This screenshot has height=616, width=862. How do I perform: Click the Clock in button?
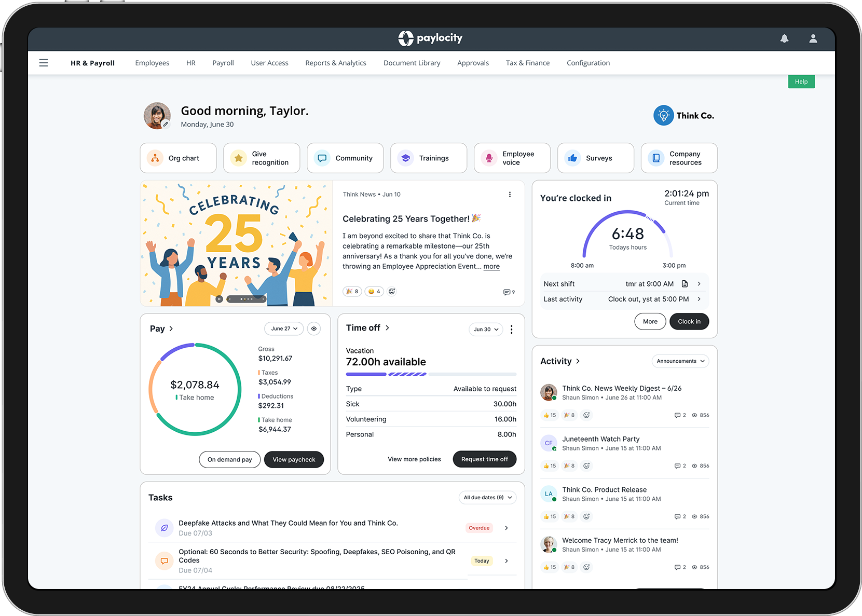point(689,321)
